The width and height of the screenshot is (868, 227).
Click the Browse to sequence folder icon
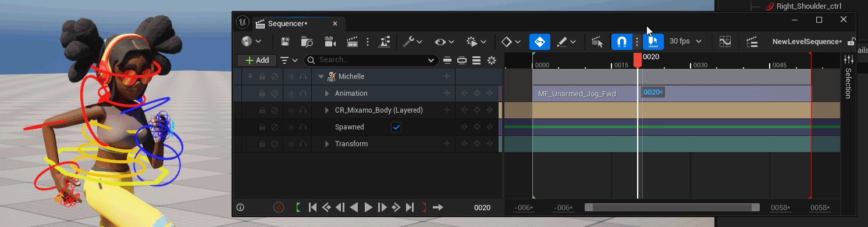pos(307,42)
